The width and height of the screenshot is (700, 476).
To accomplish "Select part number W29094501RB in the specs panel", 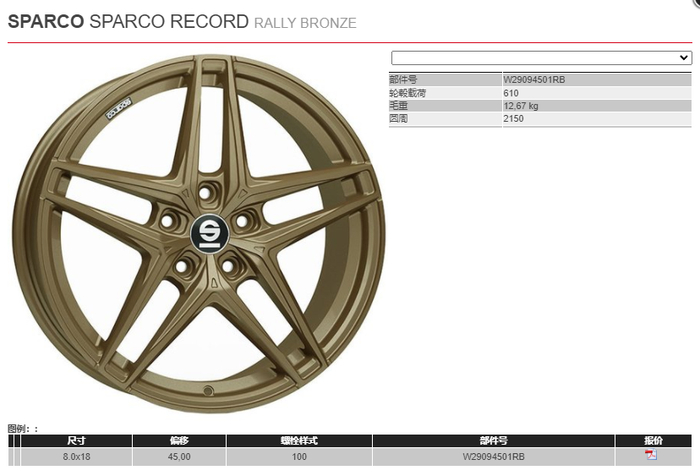I will [x=534, y=80].
